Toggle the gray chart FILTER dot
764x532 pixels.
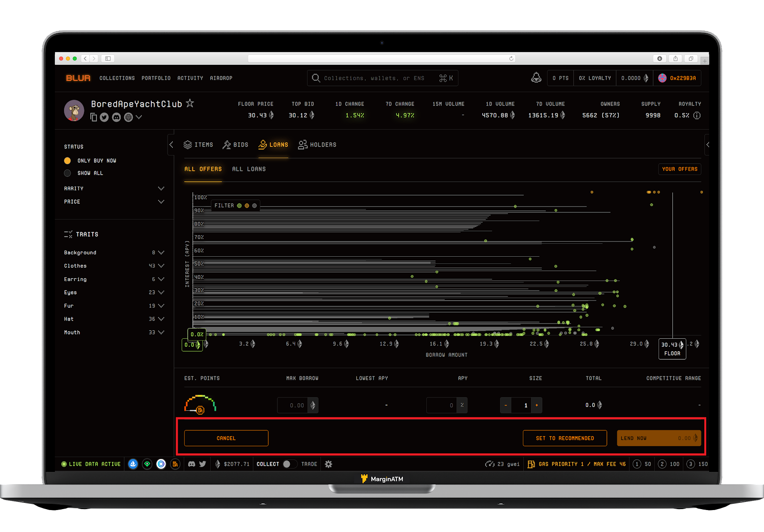click(255, 206)
